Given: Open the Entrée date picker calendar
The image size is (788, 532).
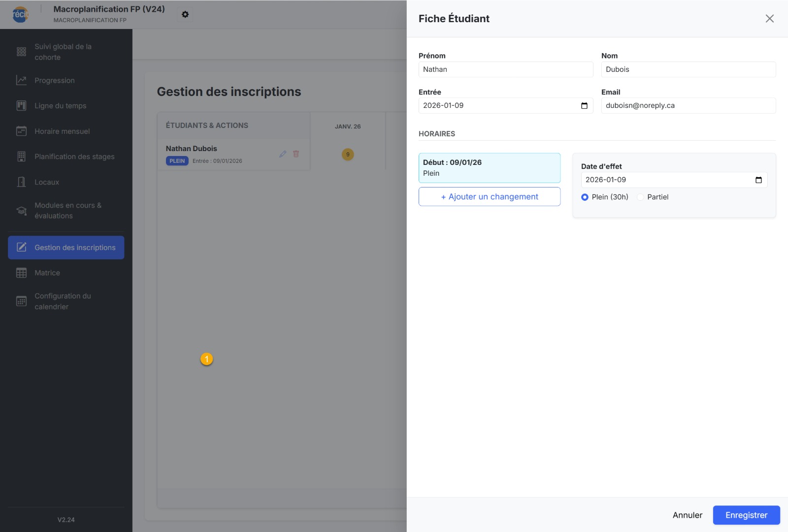Looking at the screenshot, I should click(x=584, y=106).
